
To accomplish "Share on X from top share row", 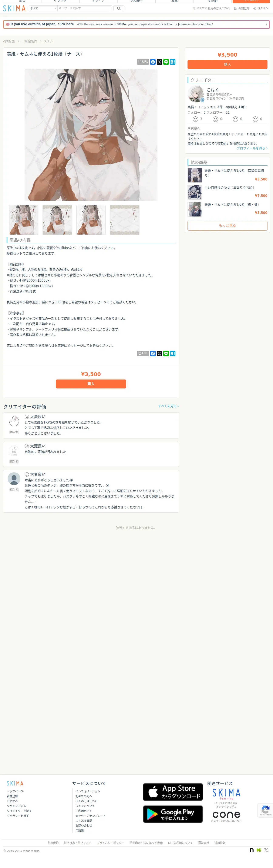I will coord(159,62).
